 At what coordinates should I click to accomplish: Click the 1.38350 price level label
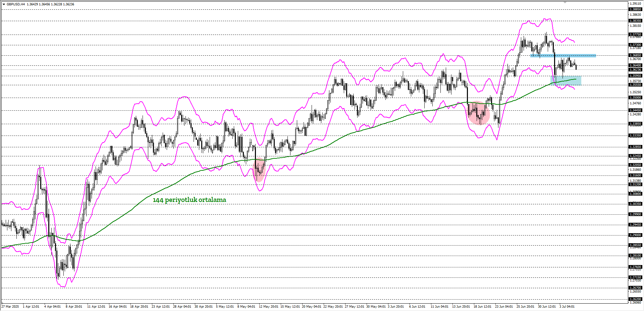[635, 21]
